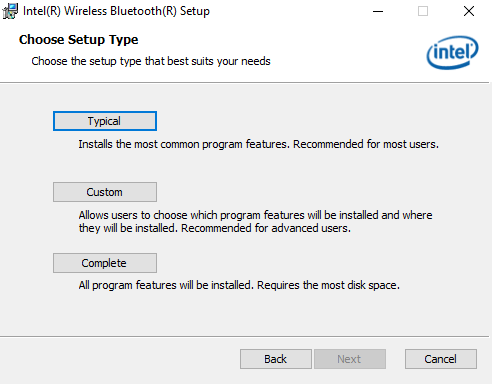This screenshot has width=492, height=384.
Task: Click the 'Choose Setup Type' heading
Action: click(79, 40)
